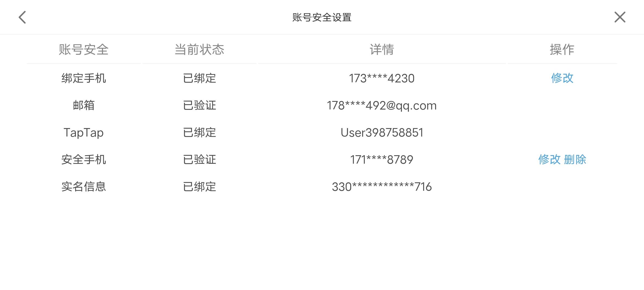This screenshot has width=644, height=290.
Task: Select the 绑定手机 row label
Action: tap(84, 78)
